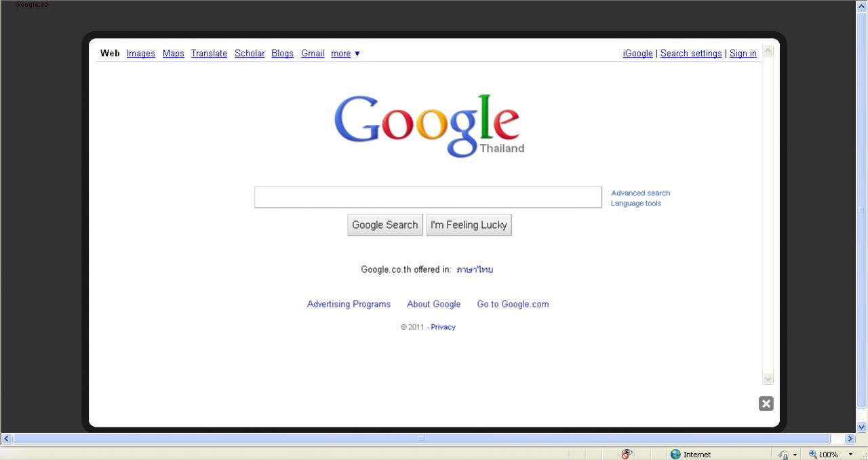Click the protected mode lock icon
Viewport: 868px width, 460px height.
(783, 455)
